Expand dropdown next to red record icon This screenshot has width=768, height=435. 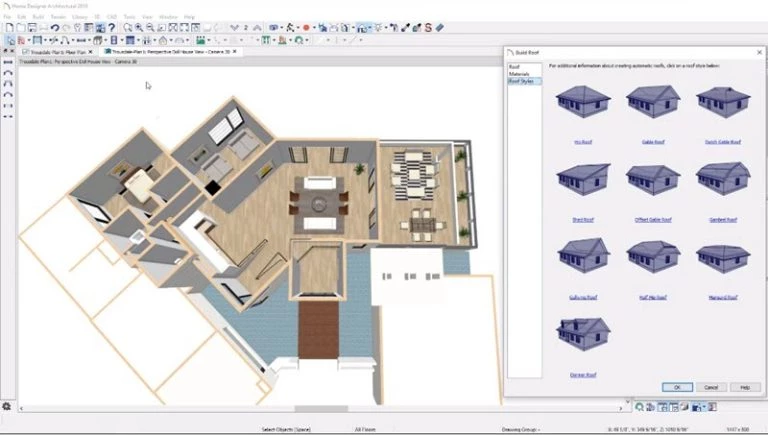[313, 28]
